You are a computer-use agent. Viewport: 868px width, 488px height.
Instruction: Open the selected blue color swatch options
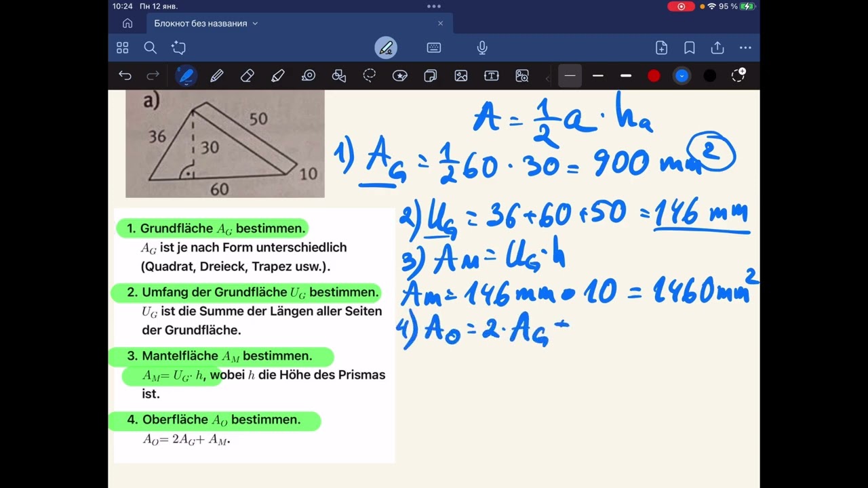pyautogui.click(x=682, y=75)
